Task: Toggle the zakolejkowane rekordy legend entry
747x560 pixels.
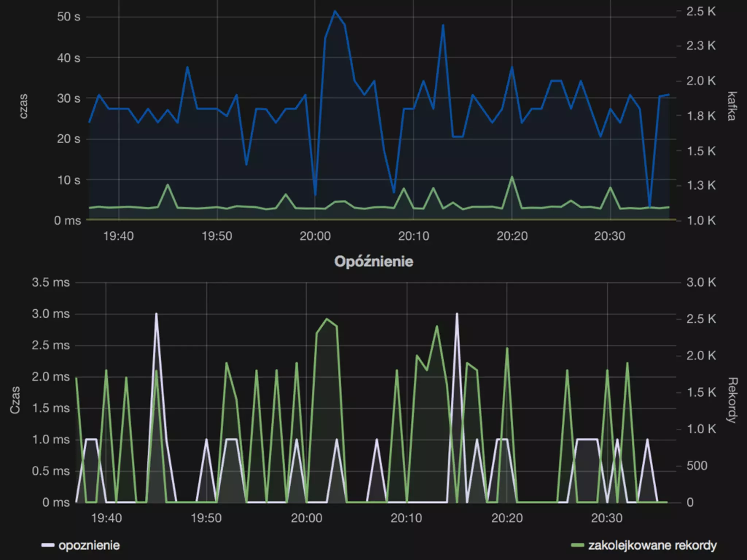Action: 652,545
